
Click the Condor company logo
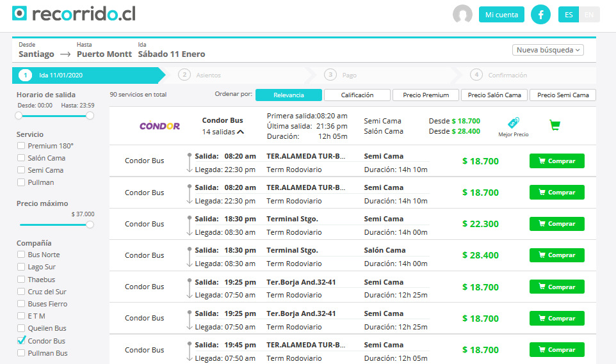(x=160, y=126)
